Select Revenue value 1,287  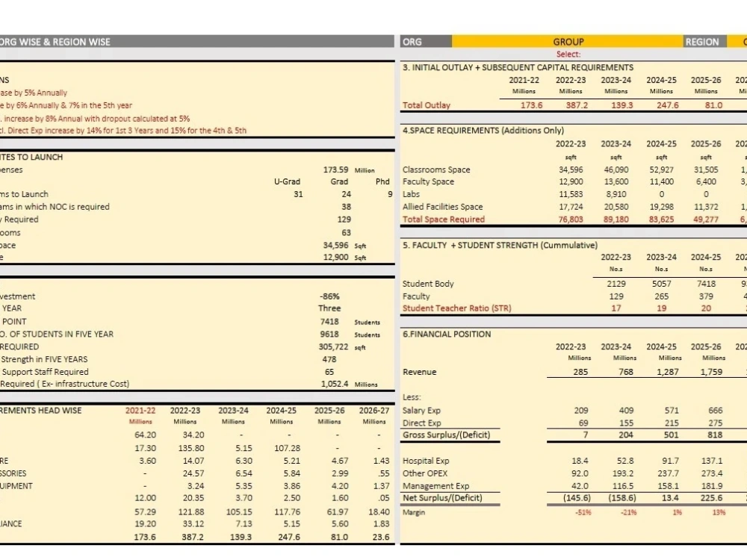(x=667, y=371)
